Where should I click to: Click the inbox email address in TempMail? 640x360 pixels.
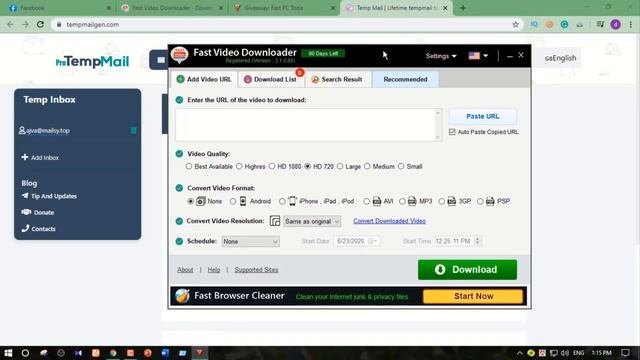pyautogui.click(x=48, y=131)
